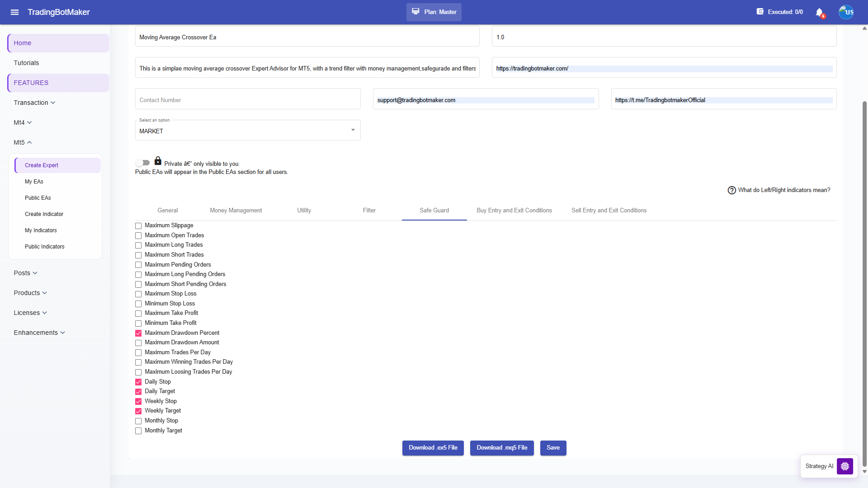The image size is (868, 488).
Task: Click the Download .ex5 File button
Action: click(433, 448)
